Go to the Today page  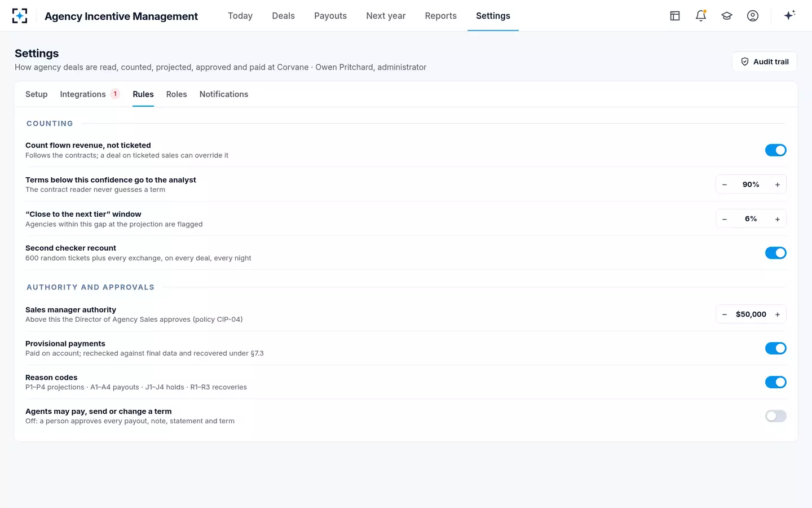tap(240, 16)
